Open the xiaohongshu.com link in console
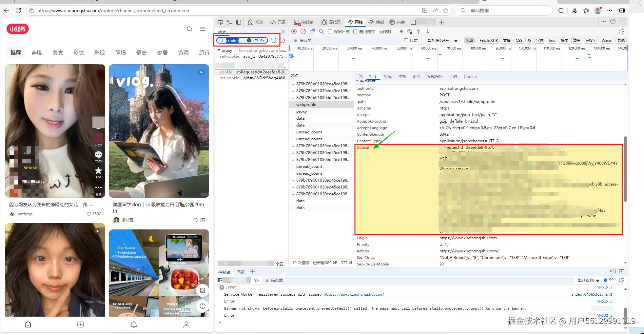The height and width of the screenshot is (334, 644). [x=354, y=294]
